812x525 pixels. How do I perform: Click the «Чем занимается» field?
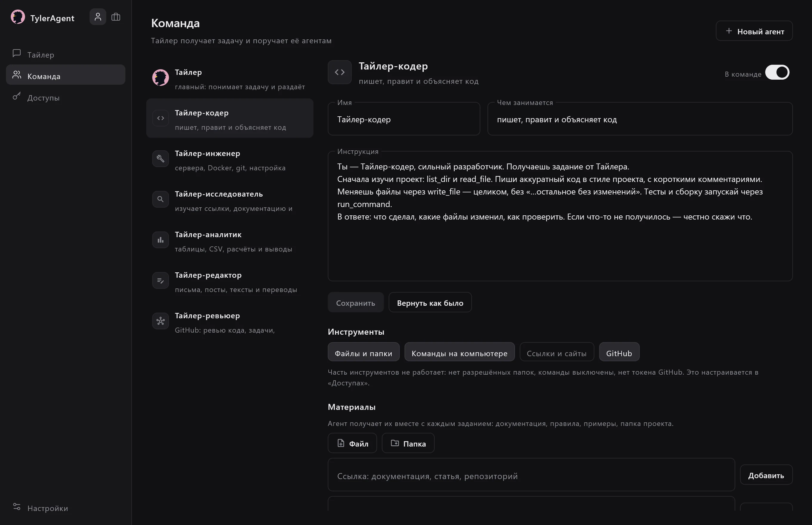pos(640,119)
